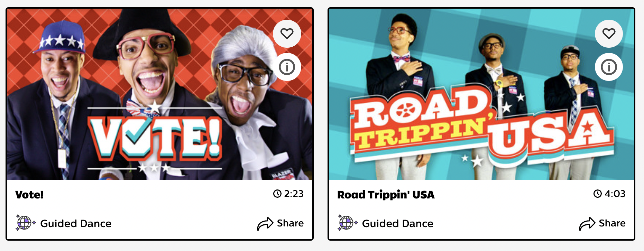644x251 pixels.
Task: Open the Vote! video thumbnail
Action: click(159, 94)
